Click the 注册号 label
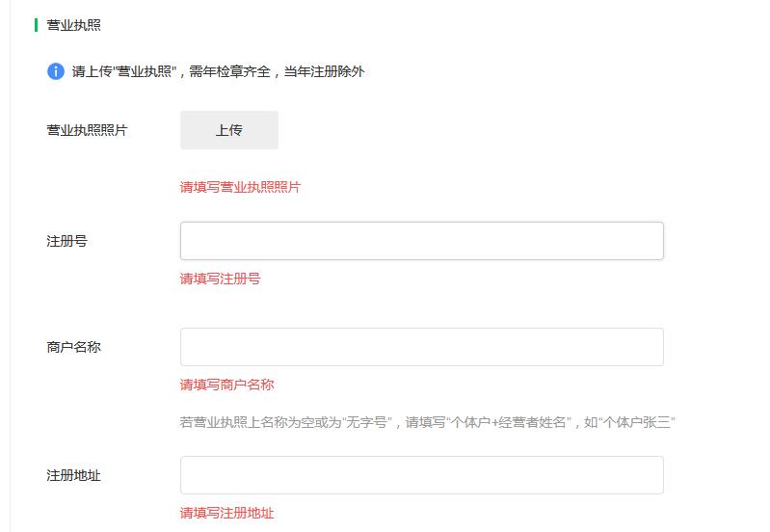The height and width of the screenshot is (532, 770). point(66,241)
